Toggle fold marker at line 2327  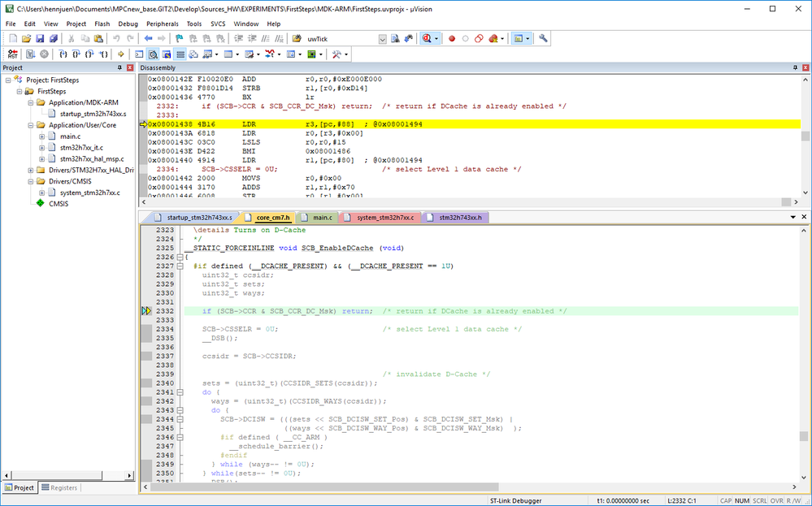tap(180, 266)
